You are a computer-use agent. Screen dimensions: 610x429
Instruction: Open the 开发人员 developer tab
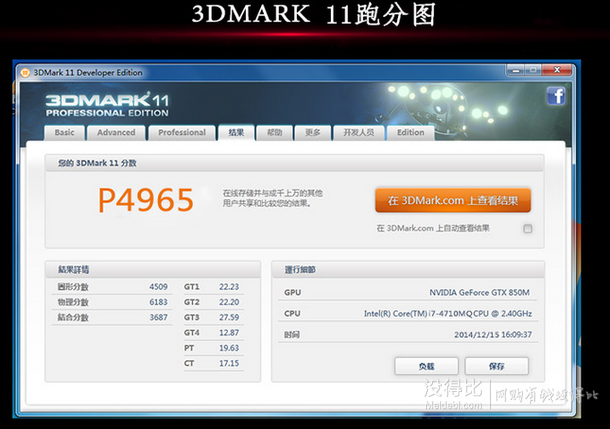coord(359,133)
